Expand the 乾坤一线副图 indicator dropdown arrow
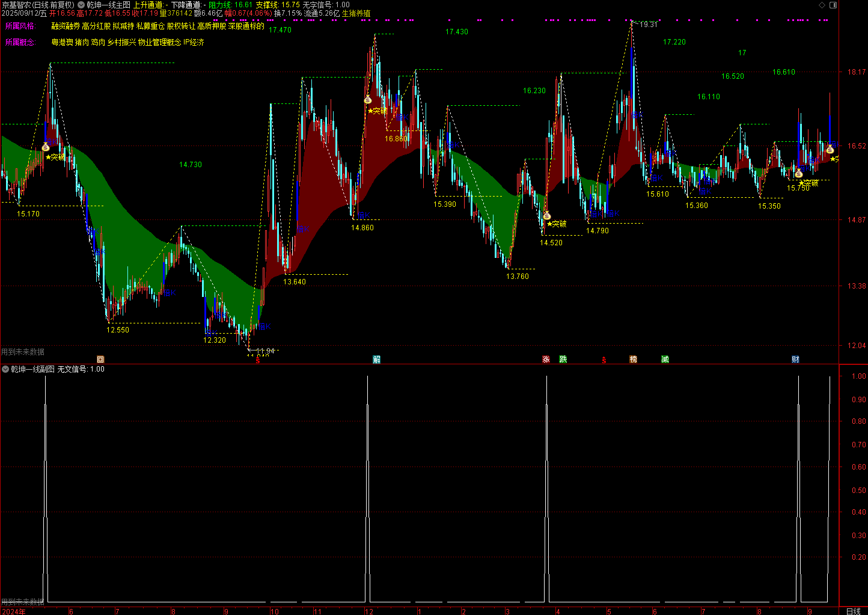The image size is (868, 615). pos(5,369)
